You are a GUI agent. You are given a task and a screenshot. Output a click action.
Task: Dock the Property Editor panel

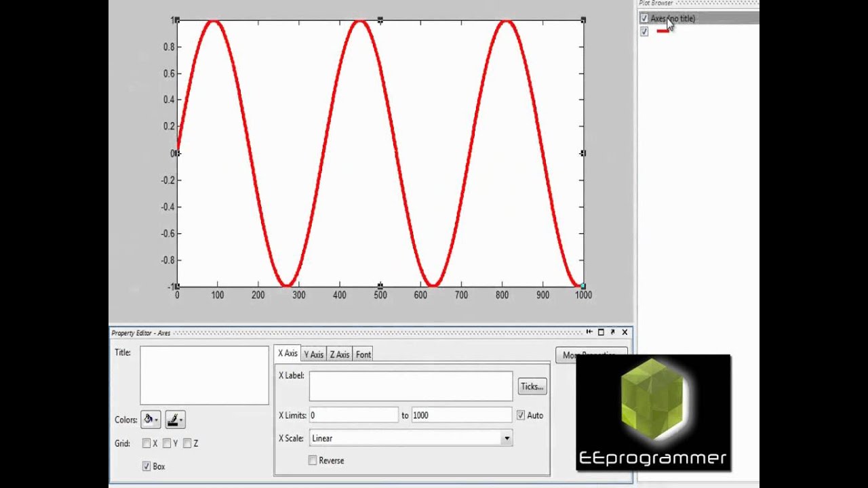click(x=589, y=332)
